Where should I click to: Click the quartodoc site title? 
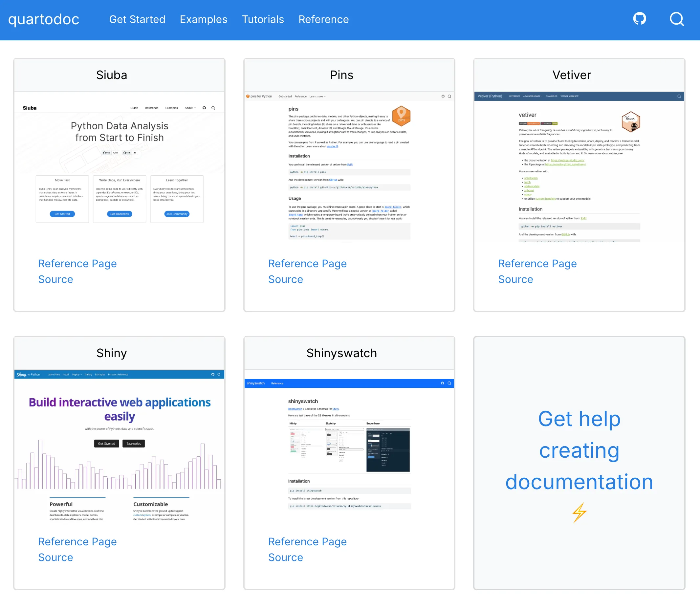[44, 19]
